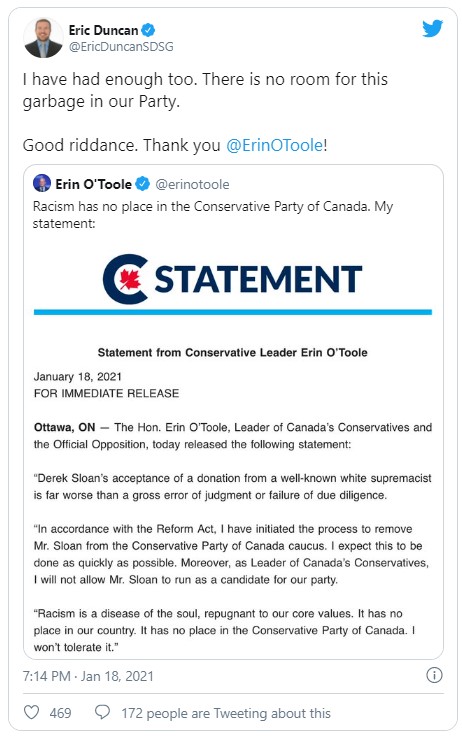
Task: Open Eric Duncan's profile picture
Action: coord(43,38)
